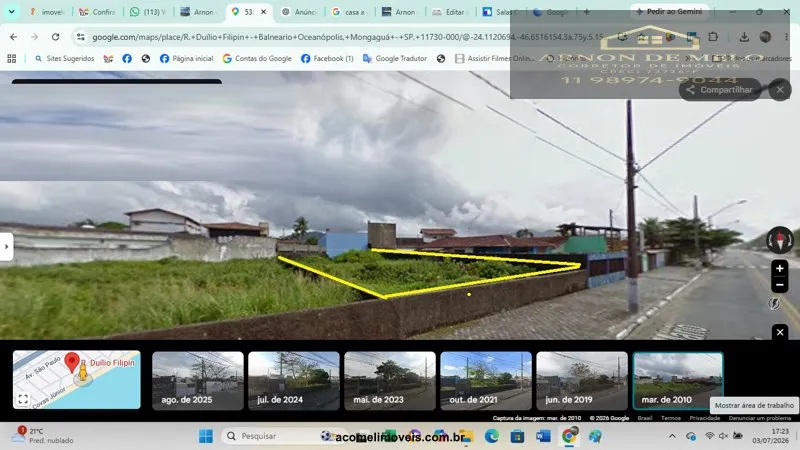800x450 pixels.
Task: Select the 'jun. de 2019' imagery thumbnail
Action: coord(582,381)
